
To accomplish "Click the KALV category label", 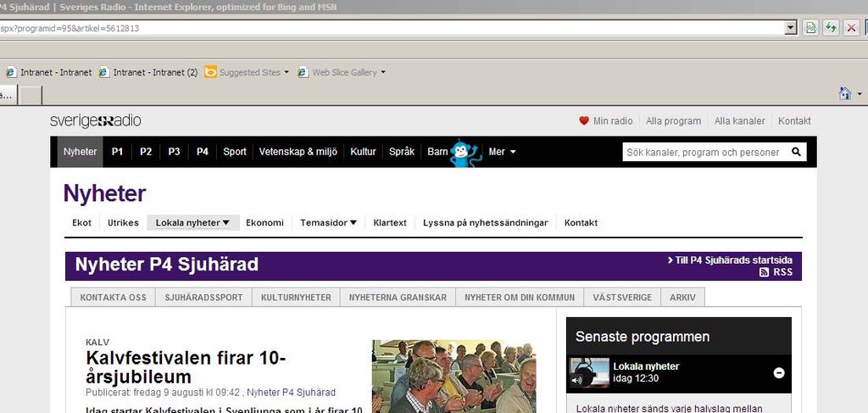I will 97,342.
